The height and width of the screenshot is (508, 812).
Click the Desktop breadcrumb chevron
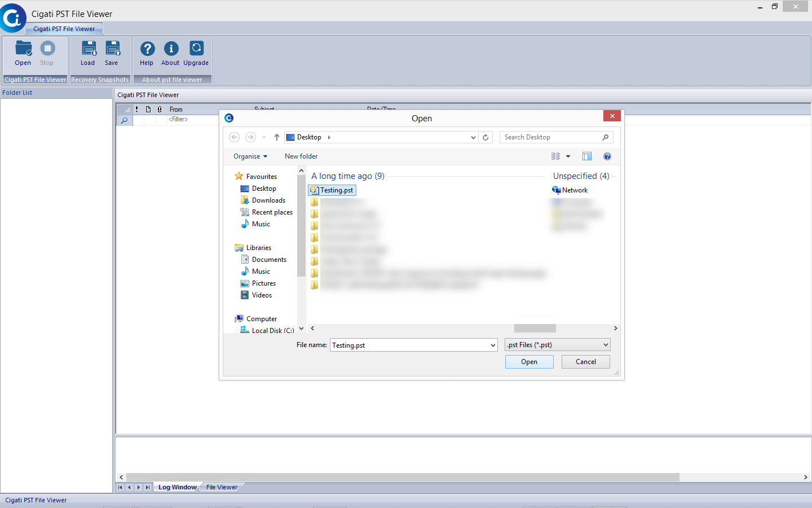point(329,137)
